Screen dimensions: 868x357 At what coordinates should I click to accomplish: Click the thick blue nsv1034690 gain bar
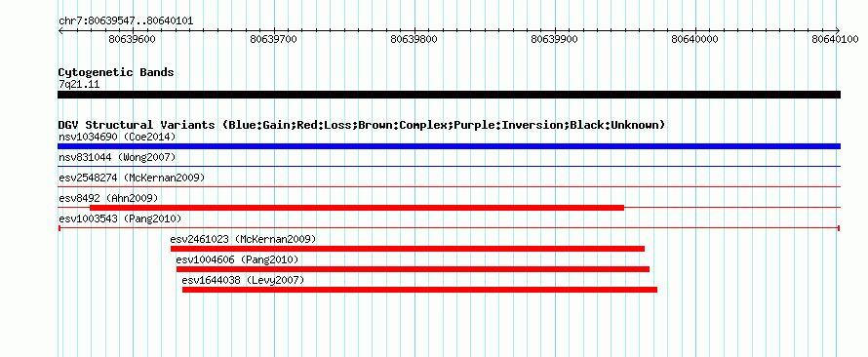tap(449, 146)
